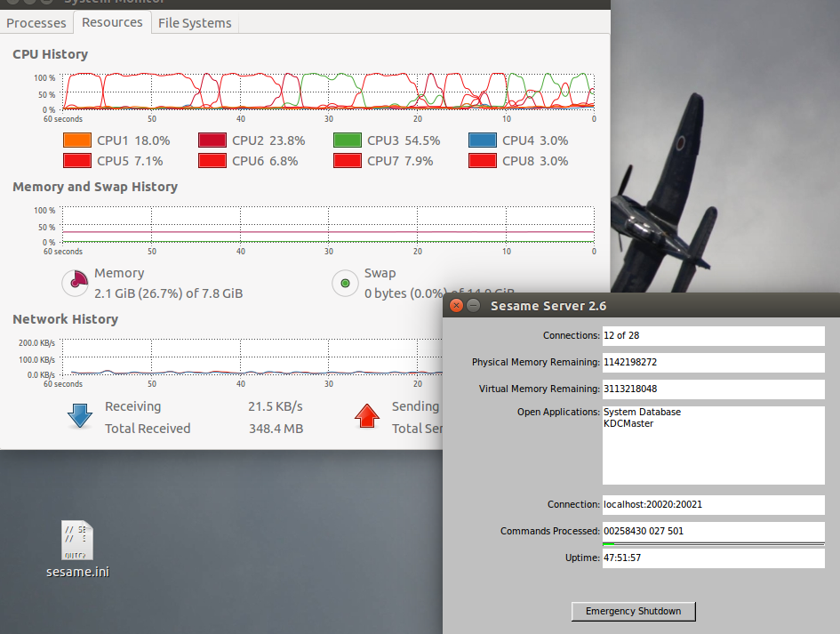Click the CPU4 blue color swatch
This screenshot has height=634, width=840.
pos(482,140)
